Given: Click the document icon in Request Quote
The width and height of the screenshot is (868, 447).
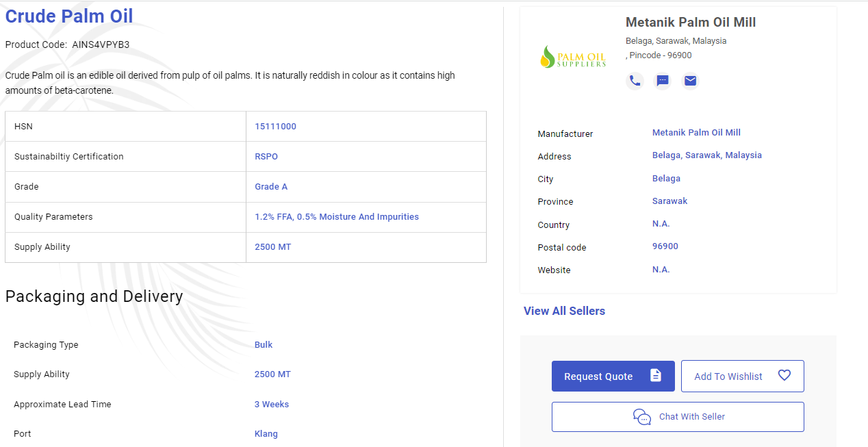Looking at the screenshot, I should [656, 376].
